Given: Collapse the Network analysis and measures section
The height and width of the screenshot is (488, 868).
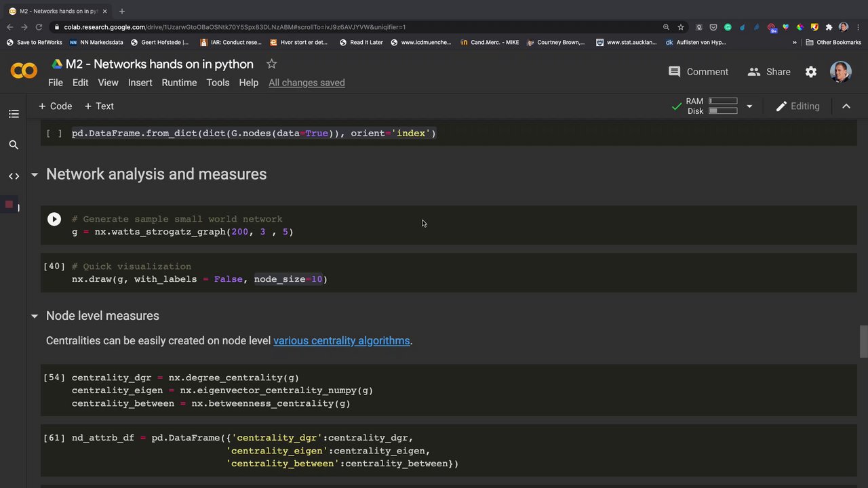Looking at the screenshot, I should tap(35, 175).
